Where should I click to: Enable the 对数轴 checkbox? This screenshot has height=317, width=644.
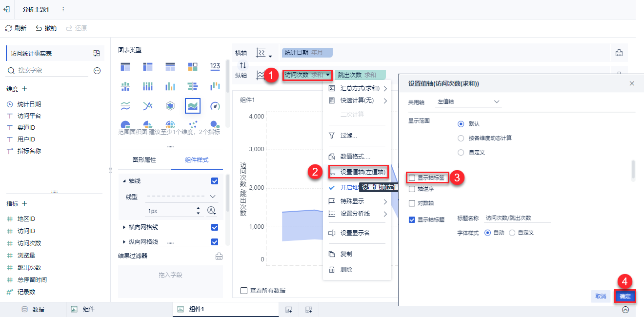click(412, 203)
